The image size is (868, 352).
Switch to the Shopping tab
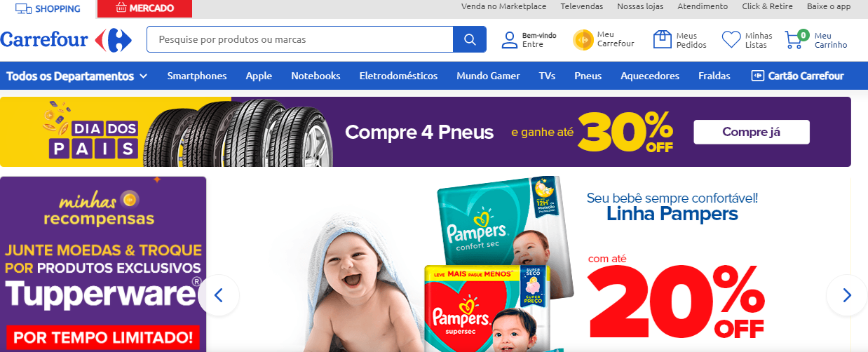pyautogui.click(x=47, y=9)
